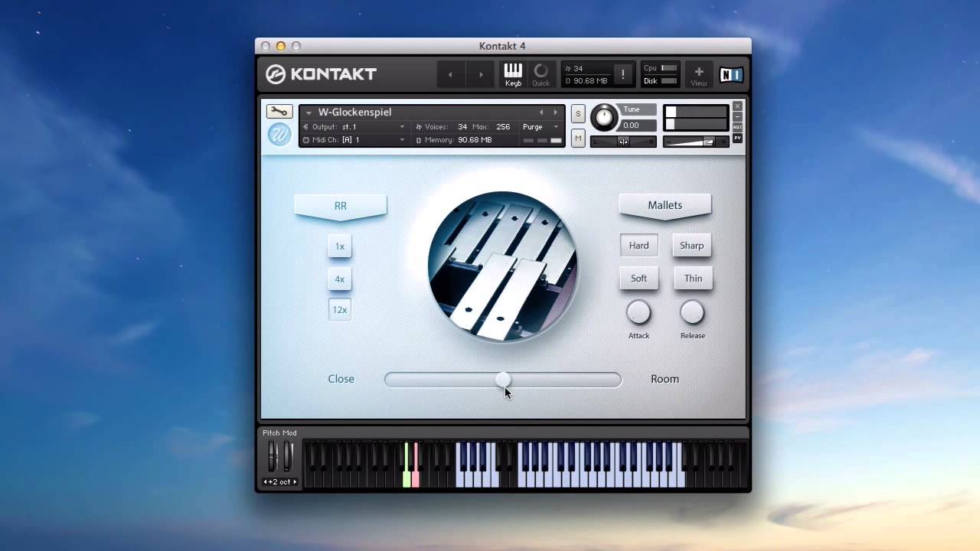The image size is (980, 551).
Task: Increase the keyboard octave with the right arrow
Action: 295,482
